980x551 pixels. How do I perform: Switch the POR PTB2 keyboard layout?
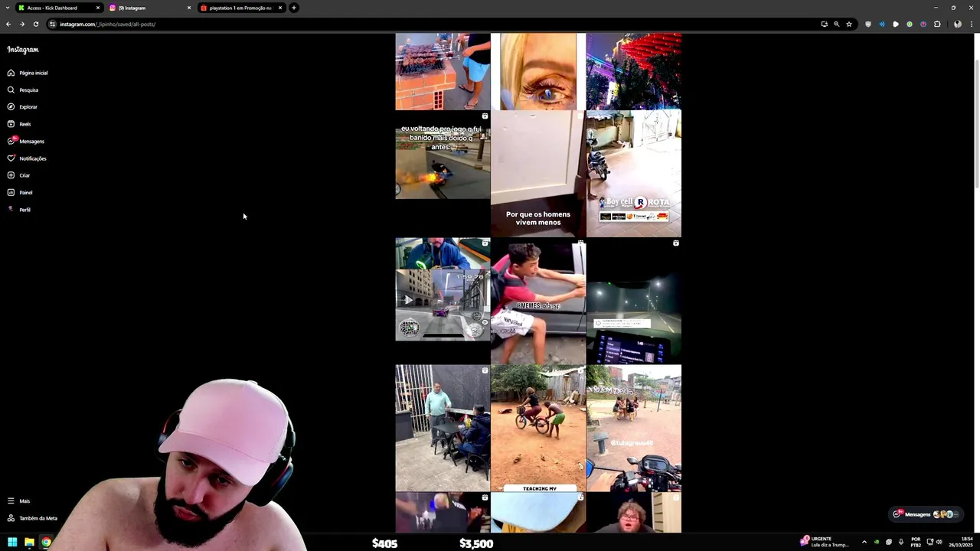[x=916, y=542]
